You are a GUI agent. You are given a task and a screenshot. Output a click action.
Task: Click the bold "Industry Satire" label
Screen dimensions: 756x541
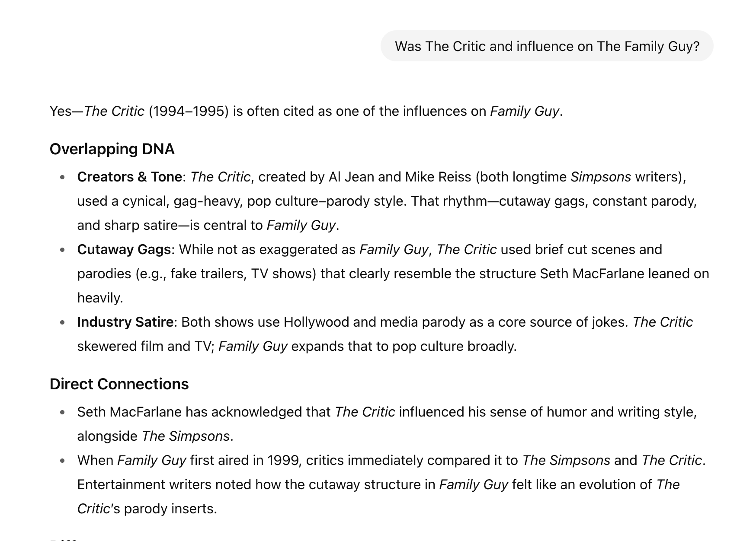pyautogui.click(x=125, y=322)
